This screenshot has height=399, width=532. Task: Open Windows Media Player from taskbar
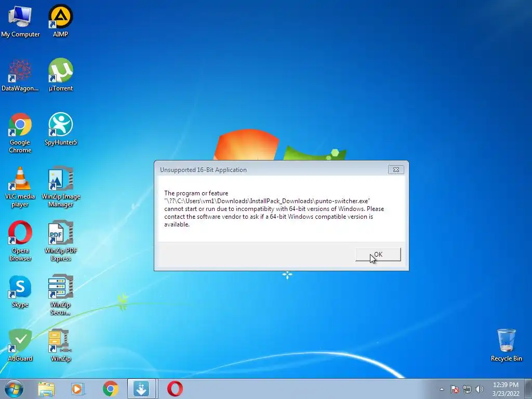pyautogui.click(x=78, y=389)
